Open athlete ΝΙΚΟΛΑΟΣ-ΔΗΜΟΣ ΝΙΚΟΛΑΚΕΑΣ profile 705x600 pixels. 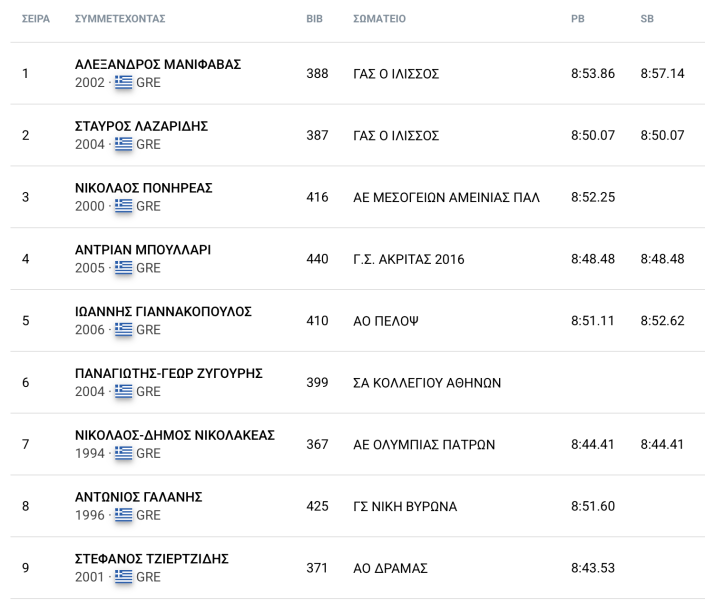click(175, 435)
